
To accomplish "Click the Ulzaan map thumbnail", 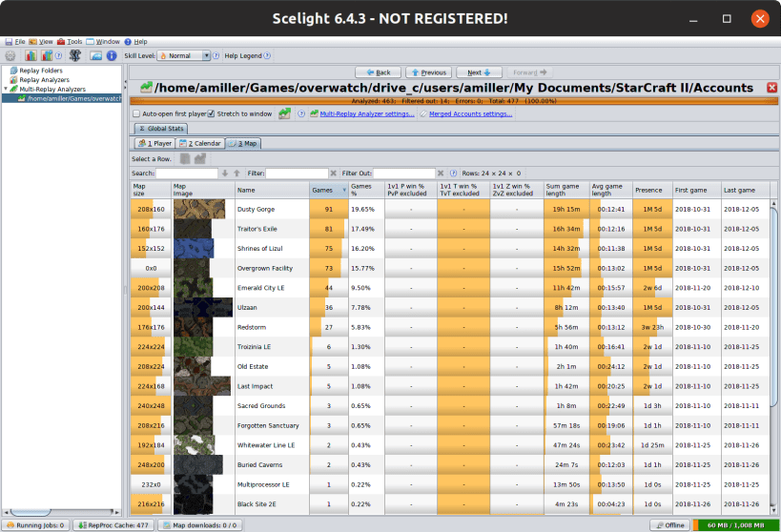I will pos(203,307).
